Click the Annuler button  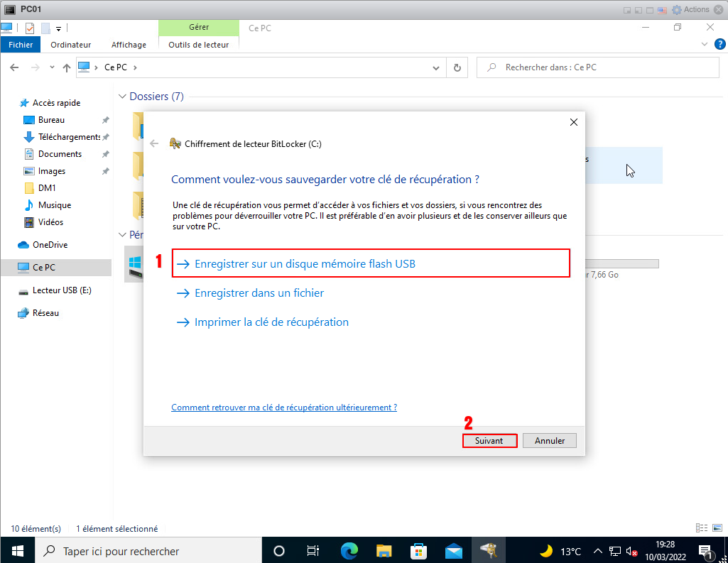click(549, 441)
